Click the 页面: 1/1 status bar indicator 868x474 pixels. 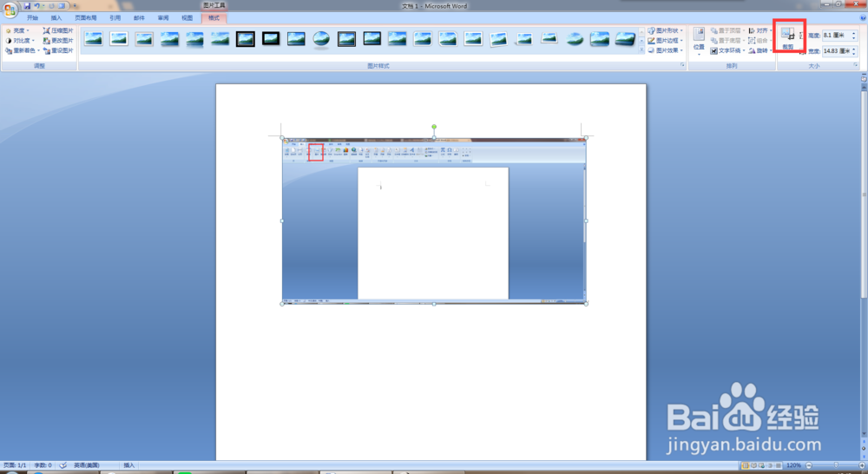coord(15,465)
